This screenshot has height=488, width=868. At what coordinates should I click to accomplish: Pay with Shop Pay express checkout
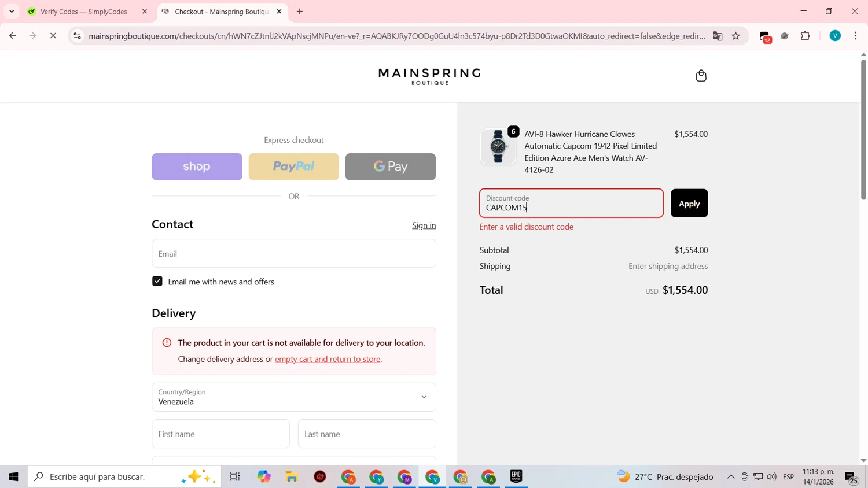pos(197,167)
